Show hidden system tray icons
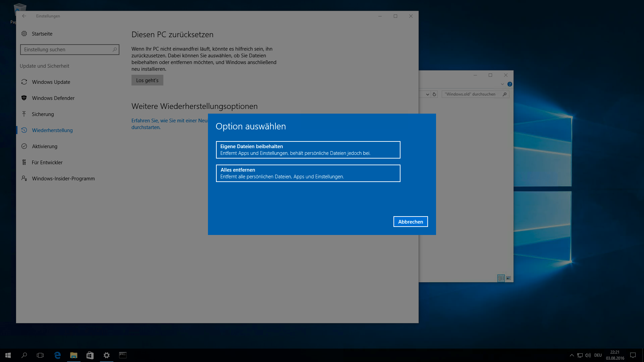 (x=572, y=355)
